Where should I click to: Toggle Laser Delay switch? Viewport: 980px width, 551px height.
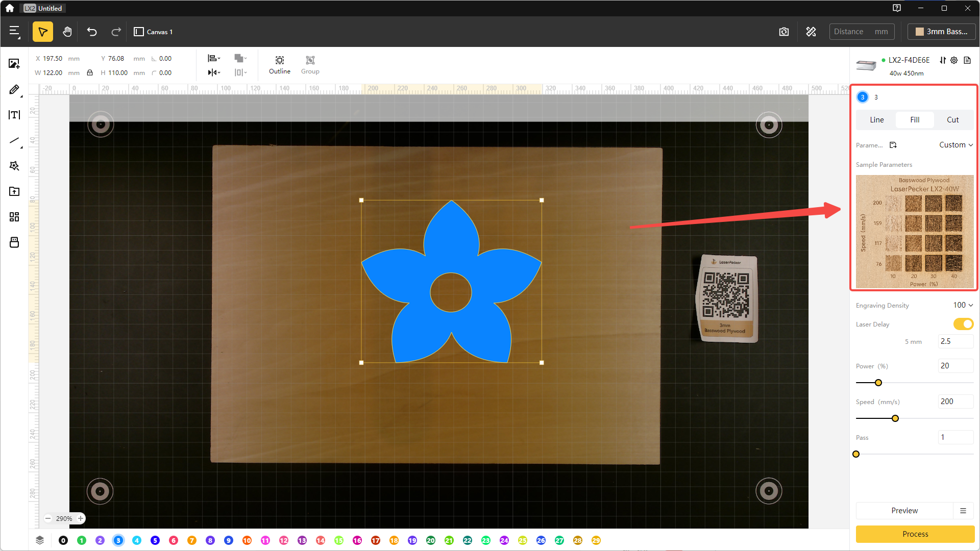tap(963, 324)
